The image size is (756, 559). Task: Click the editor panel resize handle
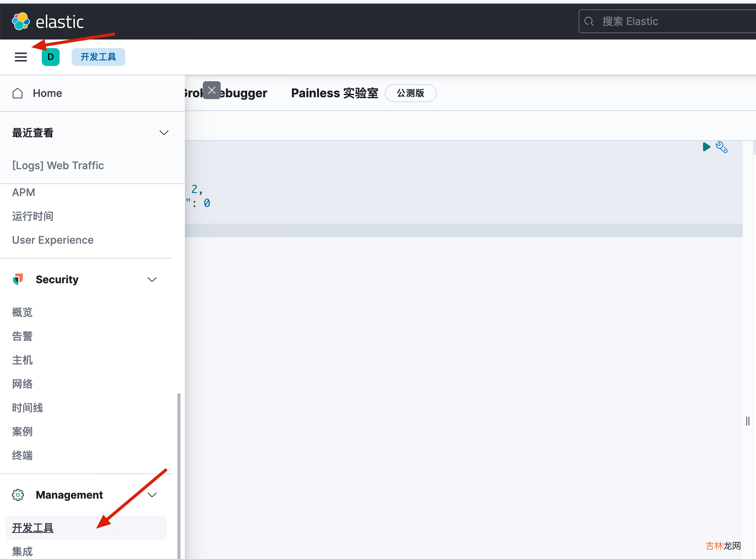coord(748,421)
